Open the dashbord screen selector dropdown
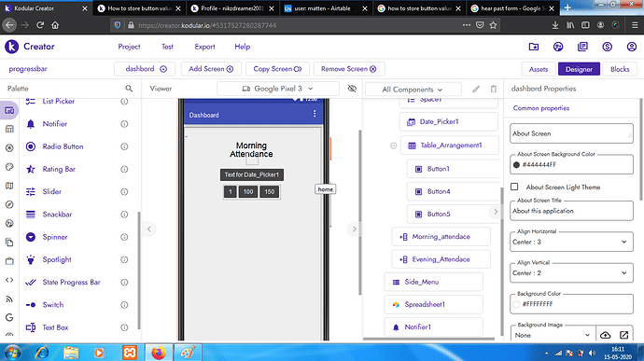 [x=145, y=69]
